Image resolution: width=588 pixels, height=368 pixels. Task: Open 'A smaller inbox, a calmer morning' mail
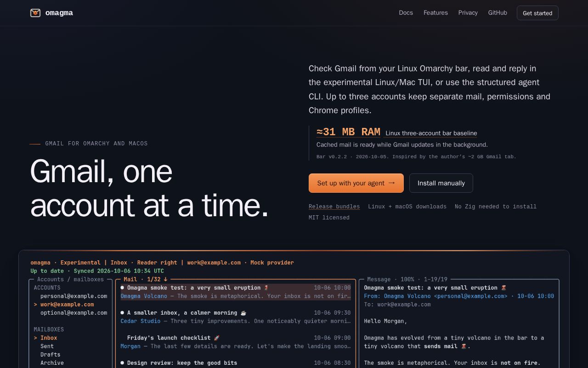(236, 317)
